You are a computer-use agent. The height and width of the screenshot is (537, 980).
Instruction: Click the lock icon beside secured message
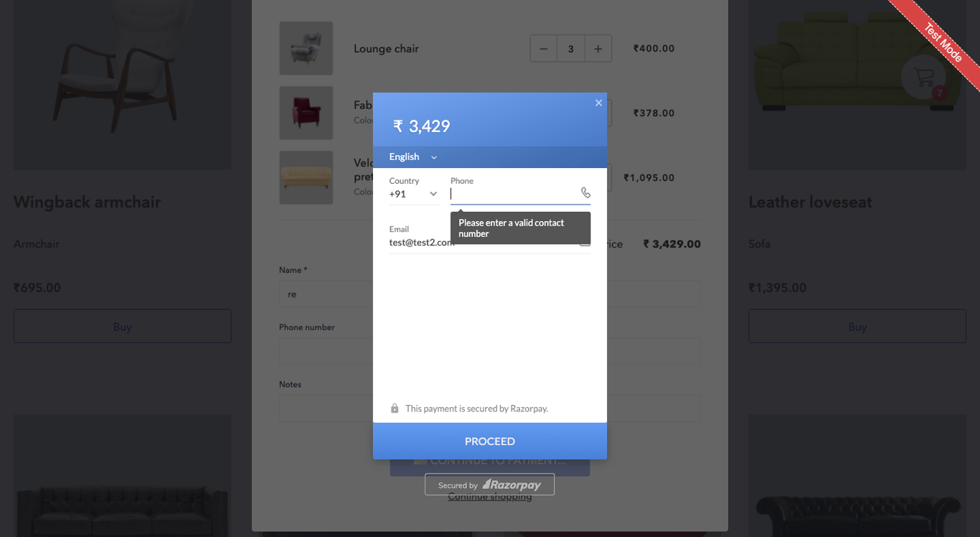[x=395, y=408]
